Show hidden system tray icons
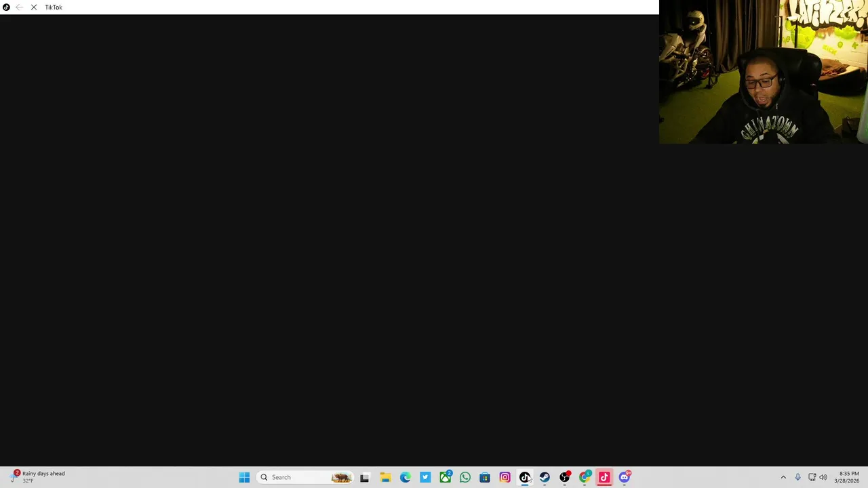868x488 pixels. (x=783, y=477)
